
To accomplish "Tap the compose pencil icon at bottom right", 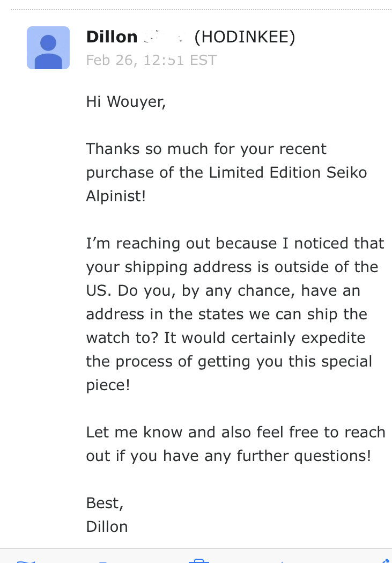I will (386, 561).
